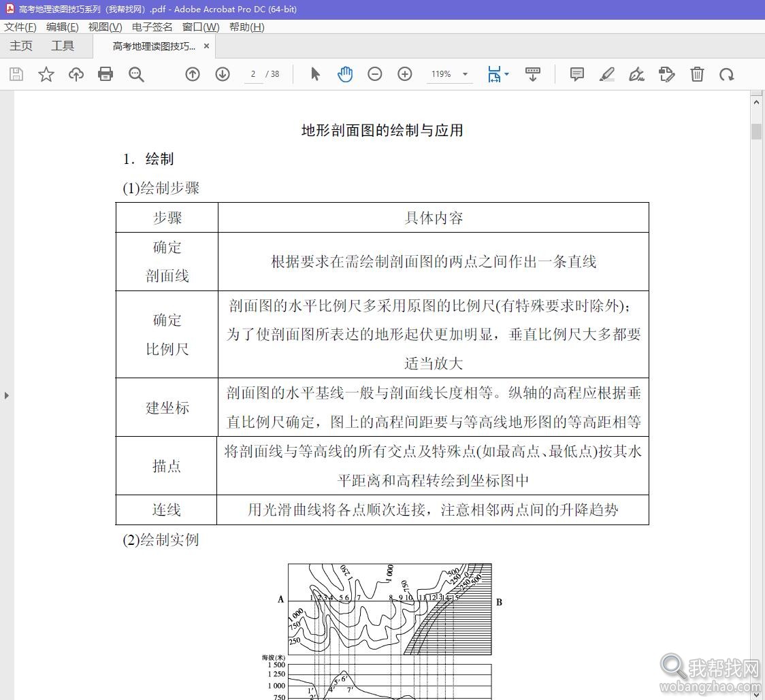Click the vertical scrollbar down arrow
This screenshot has height=700, width=765.
pos(756,694)
